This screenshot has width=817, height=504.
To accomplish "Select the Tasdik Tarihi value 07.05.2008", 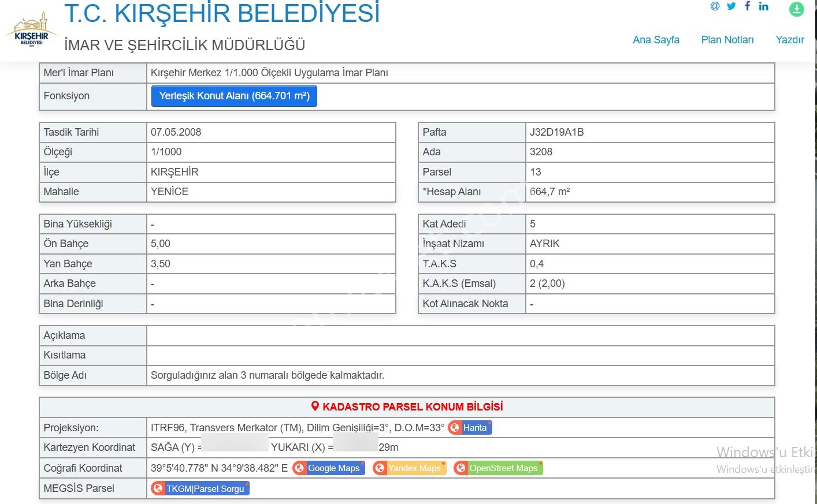I will (x=176, y=132).
